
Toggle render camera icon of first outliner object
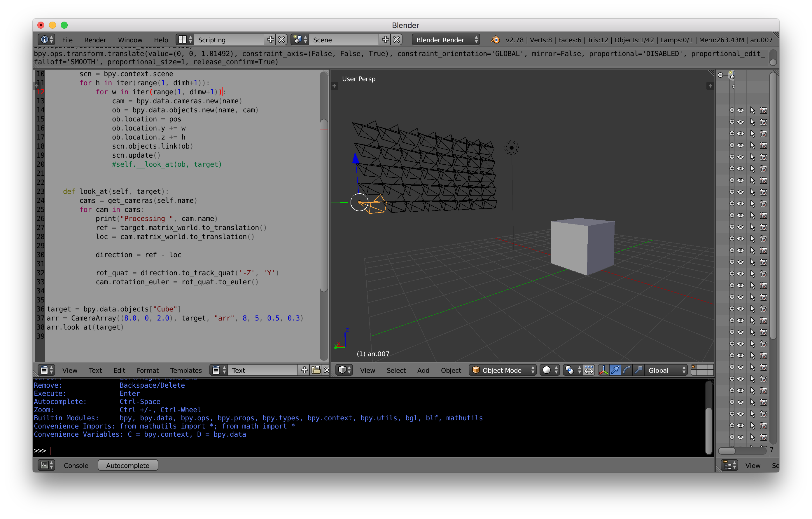764,110
